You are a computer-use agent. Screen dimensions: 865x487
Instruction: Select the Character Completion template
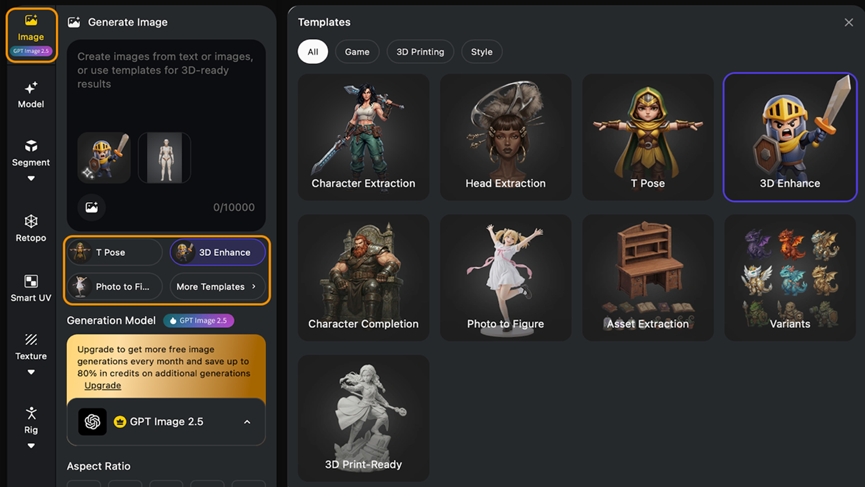tap(364, 277)
